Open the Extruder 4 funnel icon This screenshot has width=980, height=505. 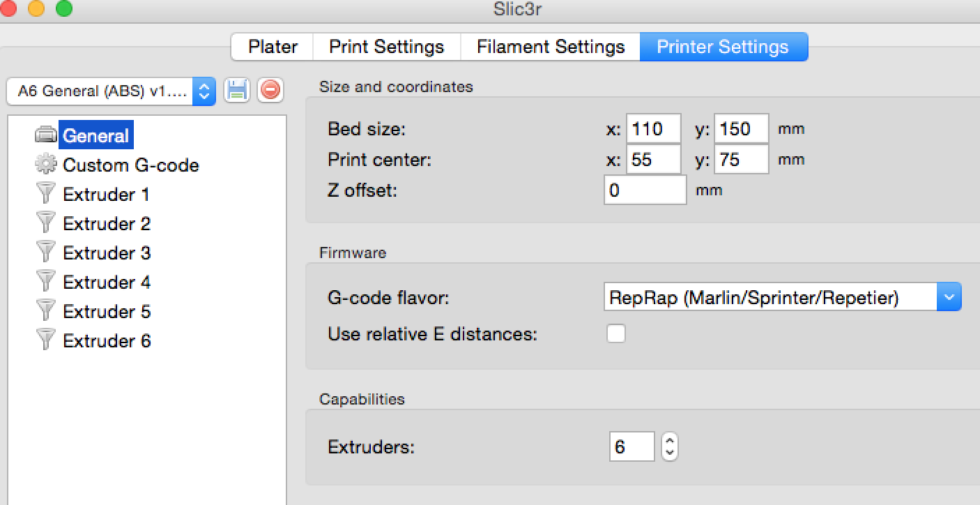coord(46,282)
